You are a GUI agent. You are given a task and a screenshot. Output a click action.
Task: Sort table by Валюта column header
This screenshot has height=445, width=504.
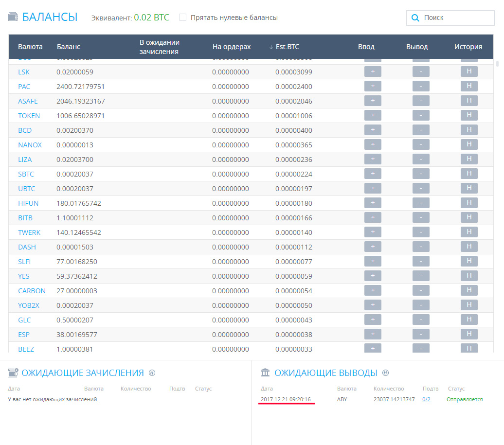[x=30, y=47]
